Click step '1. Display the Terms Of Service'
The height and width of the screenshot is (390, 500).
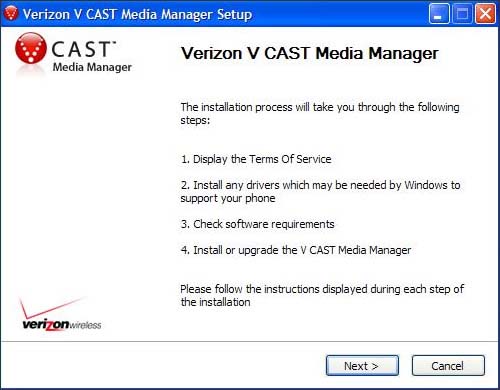point(256,159)
